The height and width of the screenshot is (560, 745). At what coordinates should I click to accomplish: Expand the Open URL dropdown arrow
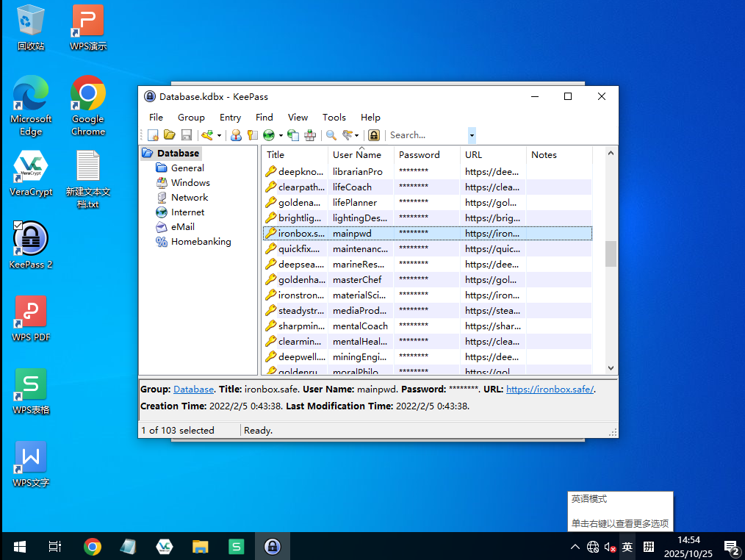(x=281, y=135)
